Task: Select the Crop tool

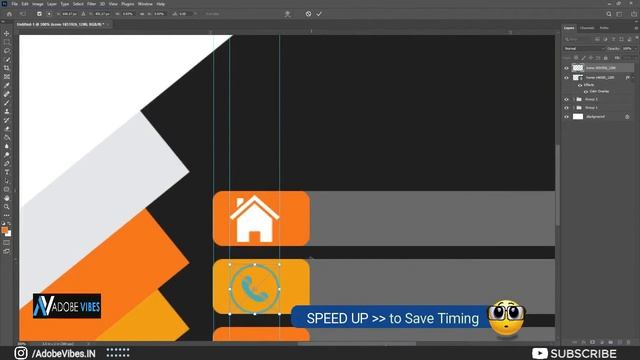Action: 7,68
